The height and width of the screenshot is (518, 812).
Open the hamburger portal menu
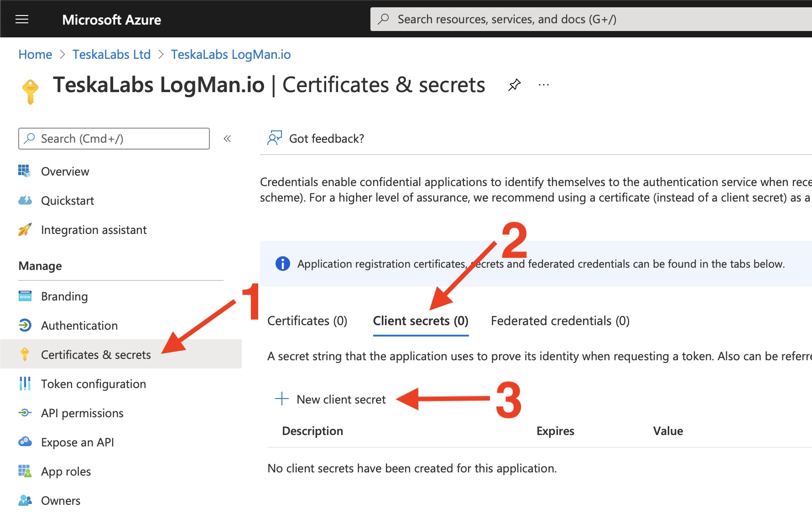pos(22,19)
